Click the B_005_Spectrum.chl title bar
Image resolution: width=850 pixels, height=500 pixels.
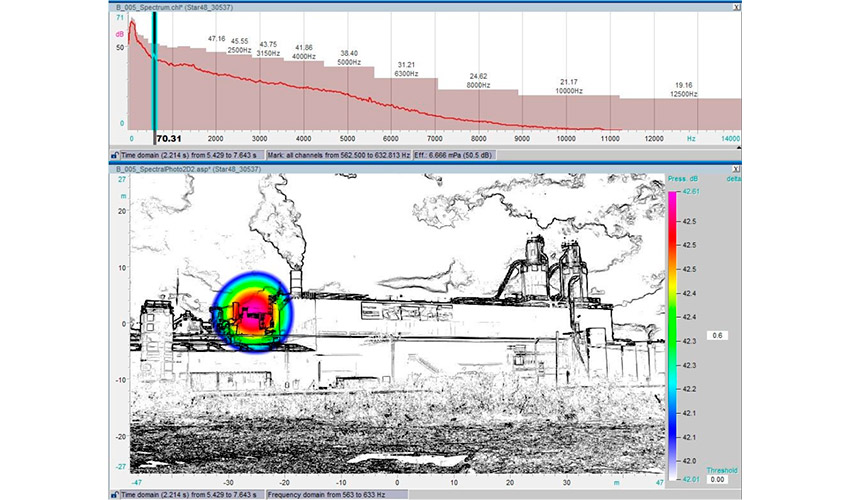pos(400,6)
